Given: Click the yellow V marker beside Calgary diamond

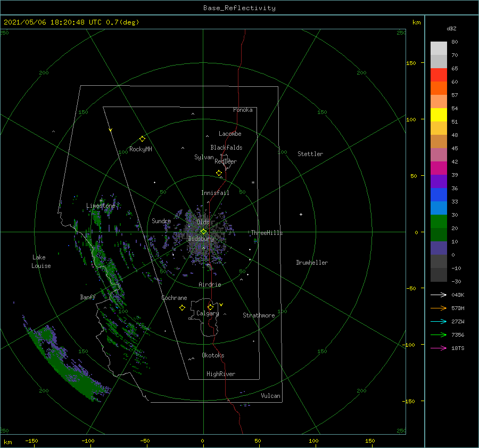Looking at the screenshot, I should click(221, 305).
